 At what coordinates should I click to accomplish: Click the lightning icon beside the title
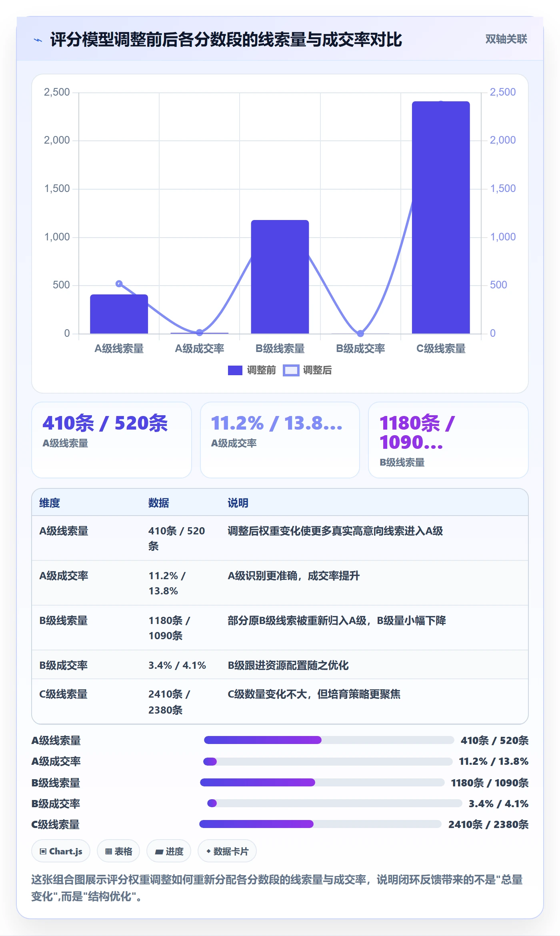point(38,40)
